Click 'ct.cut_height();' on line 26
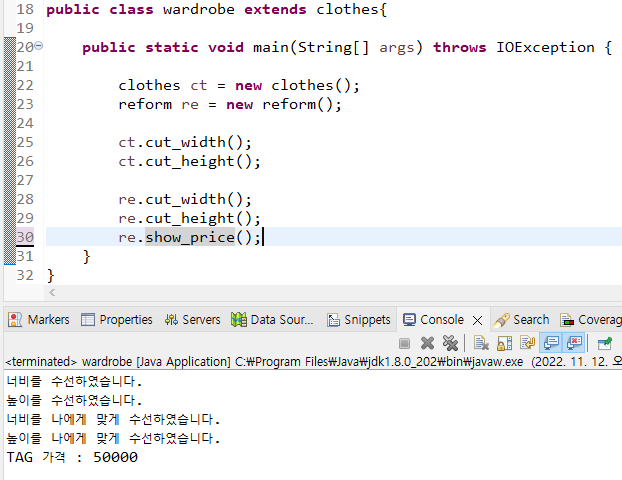 [189, 161]
